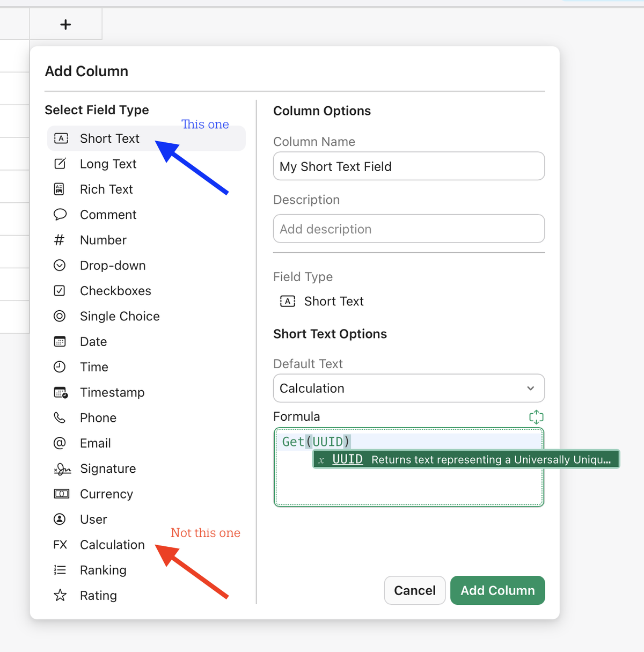Click Short Text icon under Field Type

(288, 301)
